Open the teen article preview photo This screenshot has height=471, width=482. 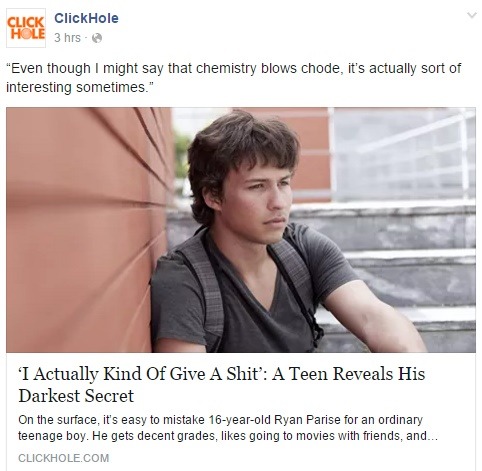click(241, 230)
